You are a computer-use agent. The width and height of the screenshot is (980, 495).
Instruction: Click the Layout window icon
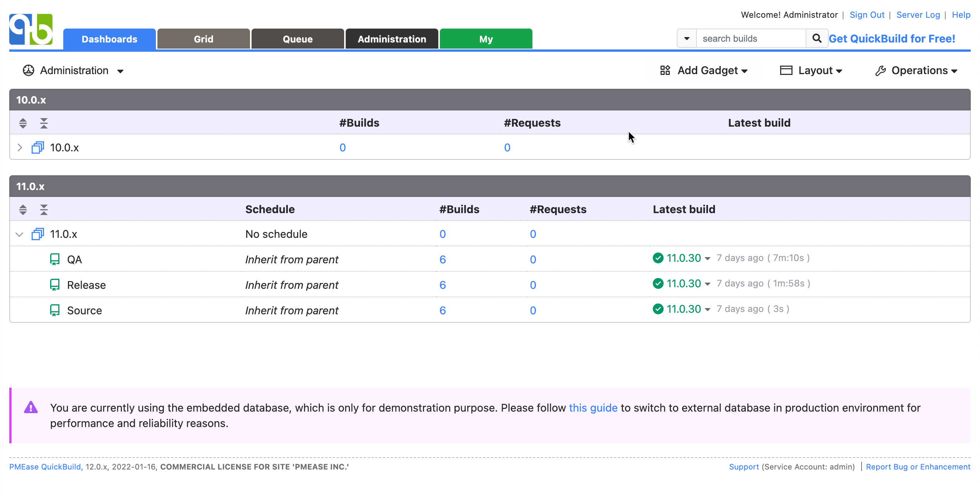786,70
